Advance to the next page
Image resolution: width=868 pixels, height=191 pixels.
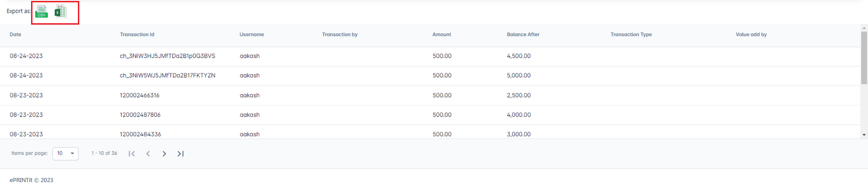[x=164, y=154]
